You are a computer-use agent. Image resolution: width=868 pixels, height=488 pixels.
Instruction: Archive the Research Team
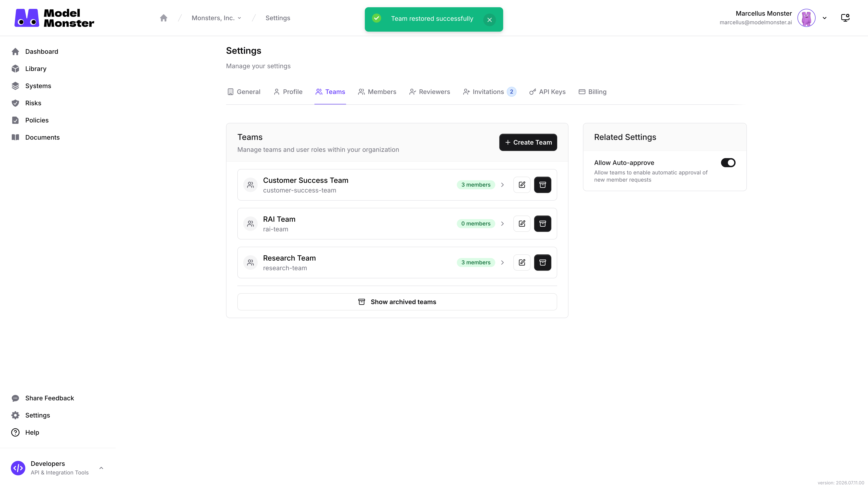click(542, 262)
